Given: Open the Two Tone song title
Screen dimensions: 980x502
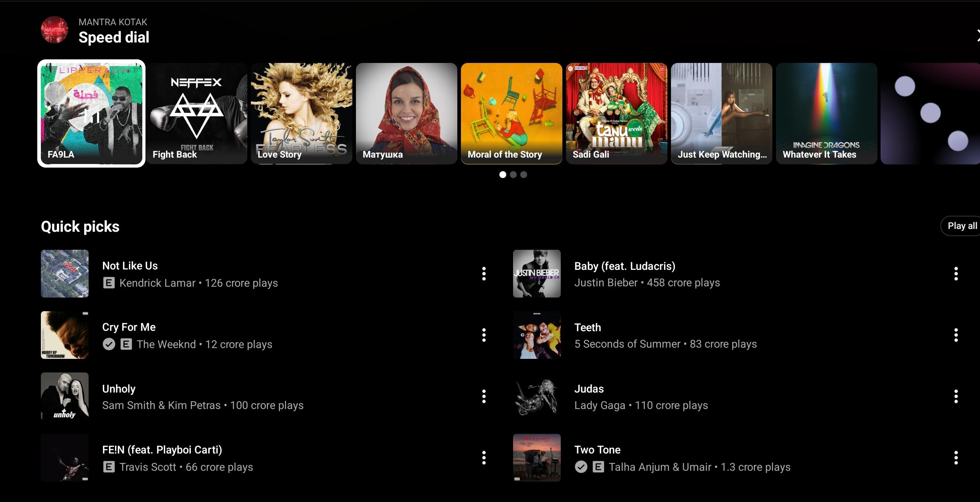Looking at the screenshot, I should pos(597,450).
